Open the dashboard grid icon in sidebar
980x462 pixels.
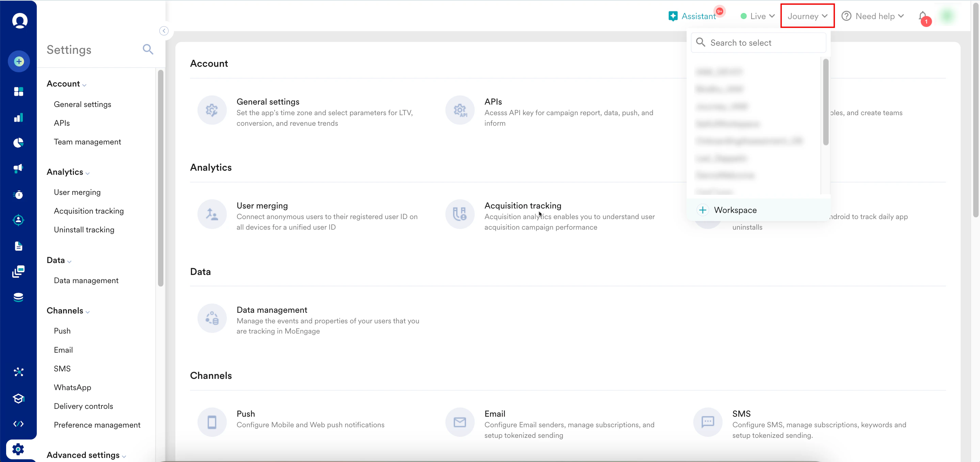click(x=18, y=91)
